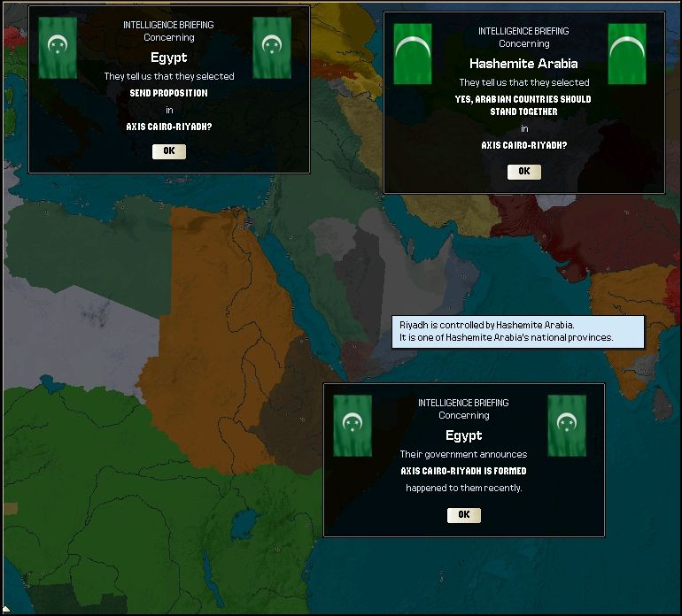
Task: Click right Hashemite Arabia crescent flag
Action: (627, 54)
